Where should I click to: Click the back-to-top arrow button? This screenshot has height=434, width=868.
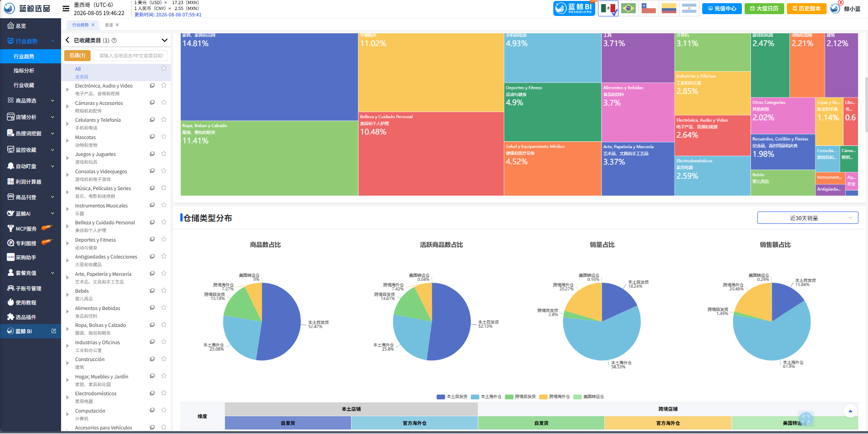pyautogui.click(x=850, y=411)
